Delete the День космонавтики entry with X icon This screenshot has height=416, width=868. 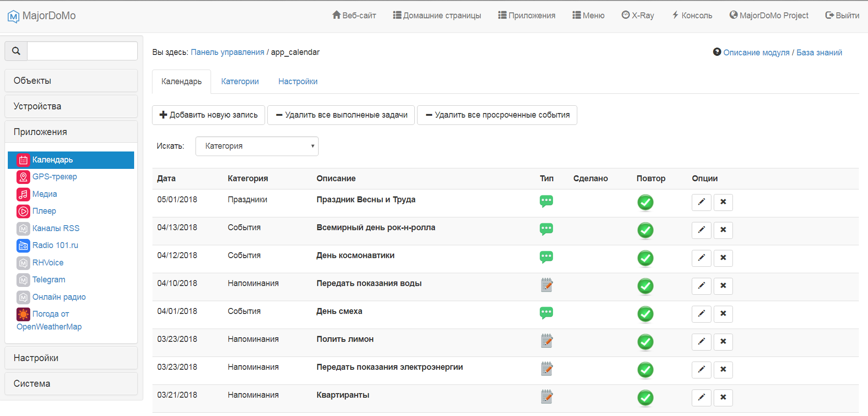coord(723,258)
